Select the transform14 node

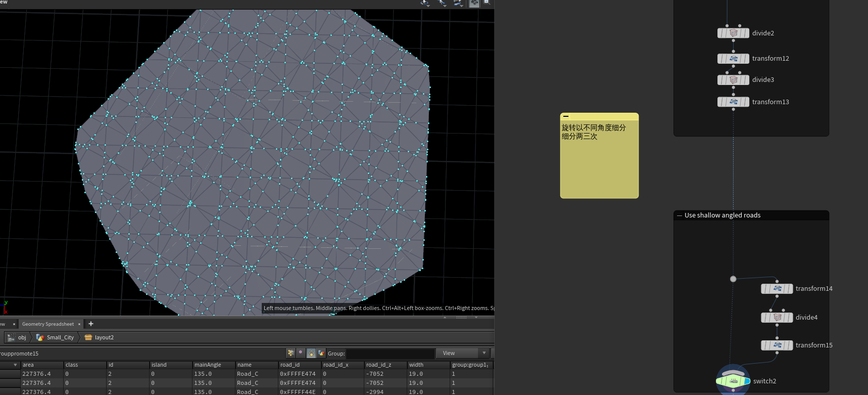coord(777,289)
